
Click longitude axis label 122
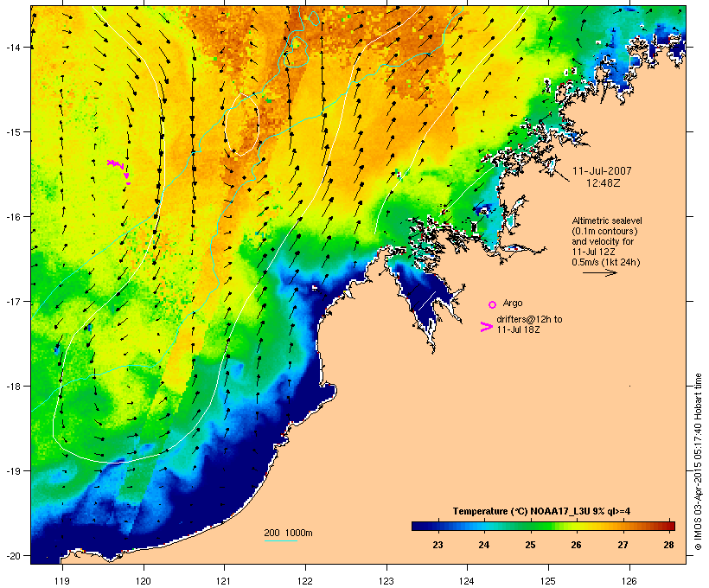(305, 581)
